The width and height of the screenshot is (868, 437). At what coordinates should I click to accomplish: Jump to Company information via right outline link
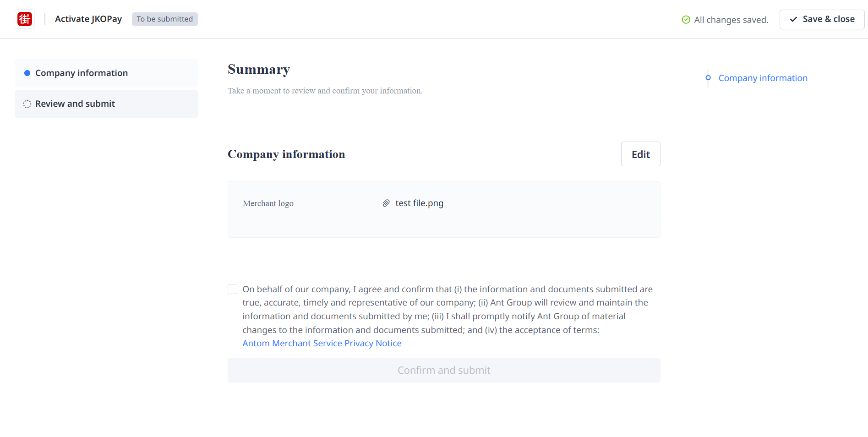pos(763,78)
